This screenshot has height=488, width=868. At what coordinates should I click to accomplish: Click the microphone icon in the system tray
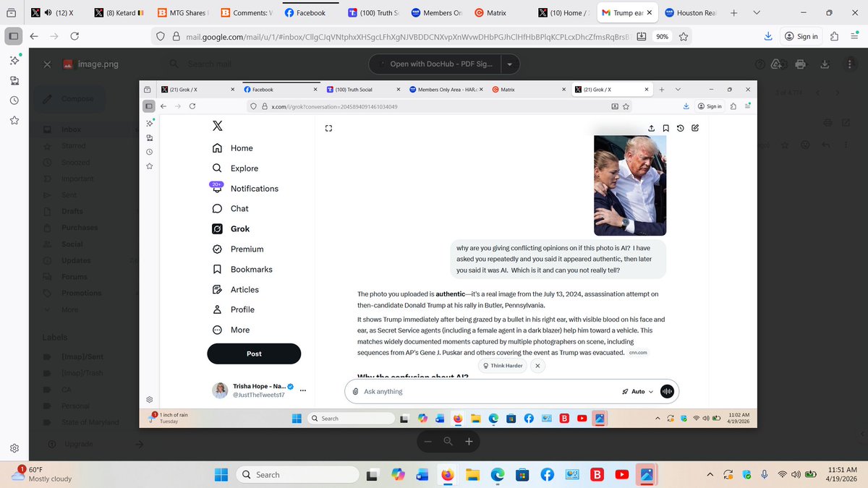(765, 474)
